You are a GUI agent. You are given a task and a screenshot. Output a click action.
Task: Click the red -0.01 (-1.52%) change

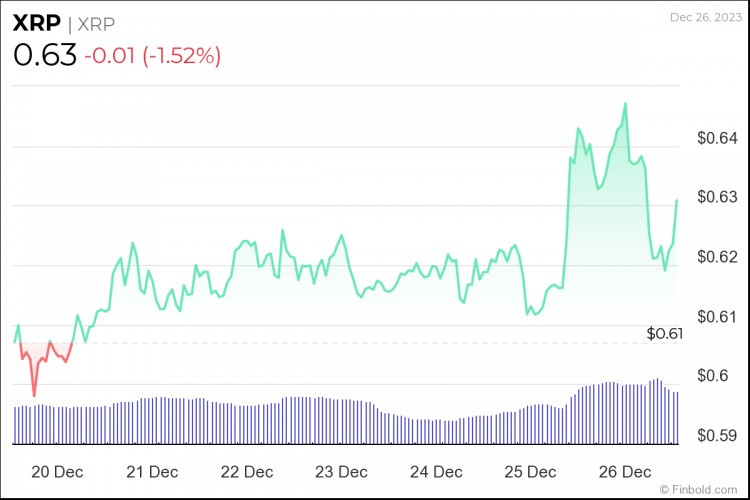(x=153, y=56)
